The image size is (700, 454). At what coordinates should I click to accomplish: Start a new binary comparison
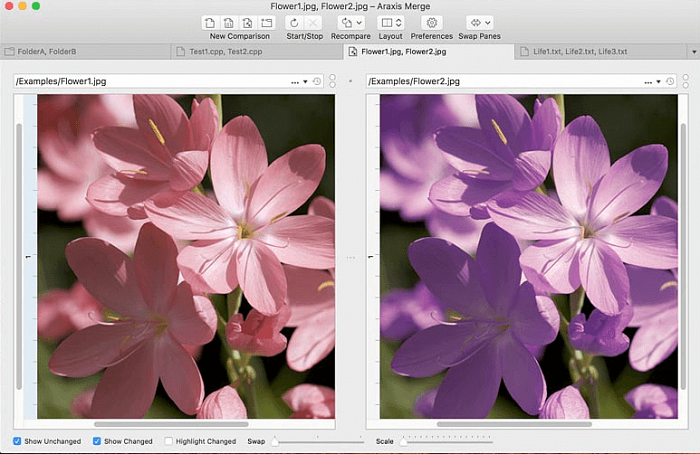pyautogui.click(x=228, y=23)
